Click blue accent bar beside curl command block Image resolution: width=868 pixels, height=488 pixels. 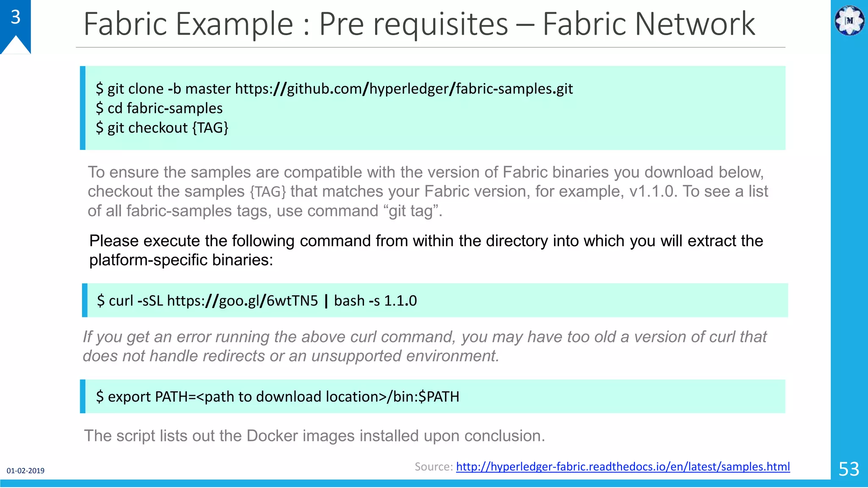(85, 300)
